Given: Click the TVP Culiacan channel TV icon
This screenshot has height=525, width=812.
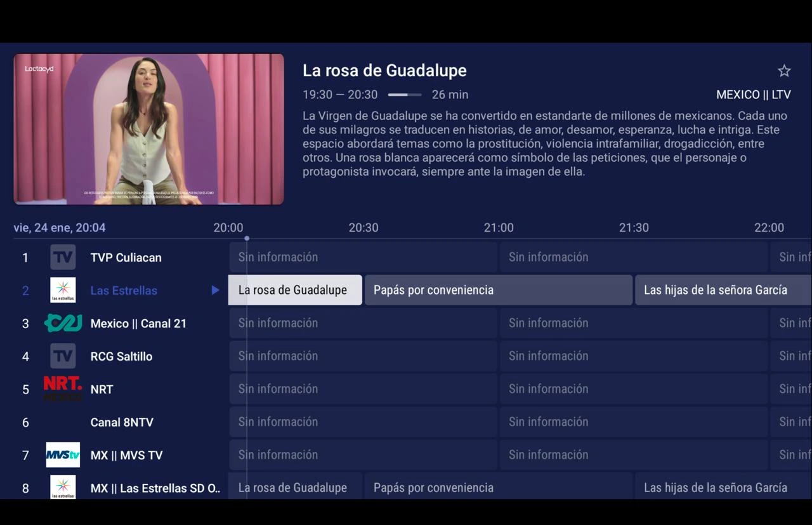Looking at the screenshot, I should [63, 257].
